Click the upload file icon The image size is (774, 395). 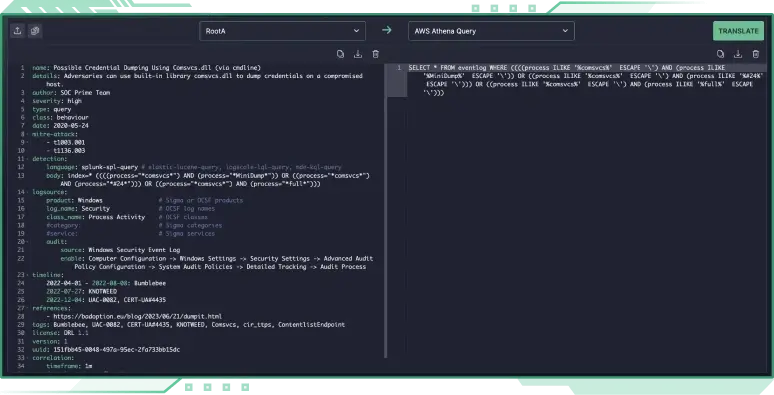[18, 31]
